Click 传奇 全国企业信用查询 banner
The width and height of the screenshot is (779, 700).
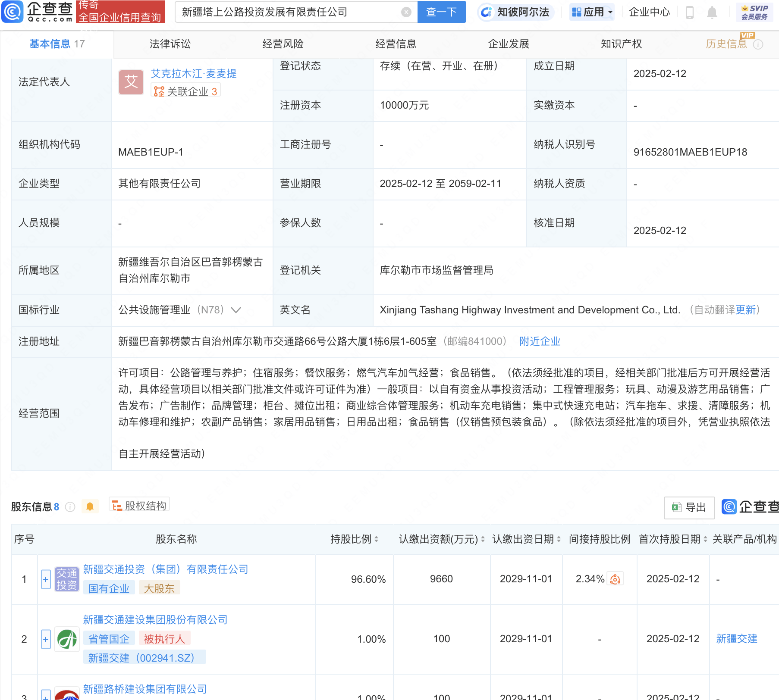[120, 12]
